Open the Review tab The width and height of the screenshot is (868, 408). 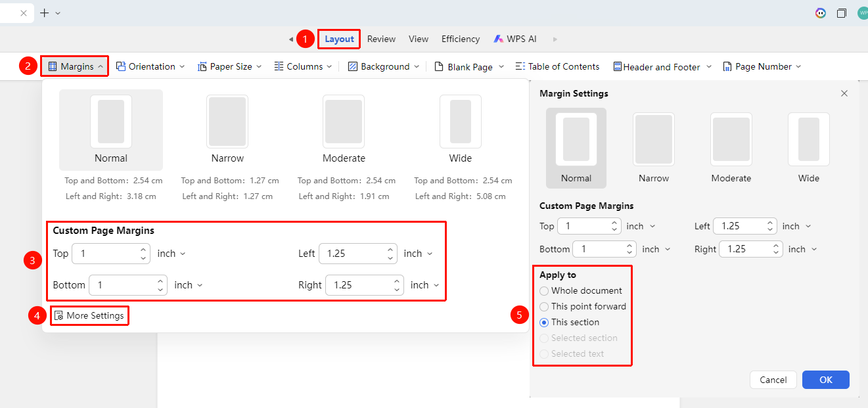(381, 39)
